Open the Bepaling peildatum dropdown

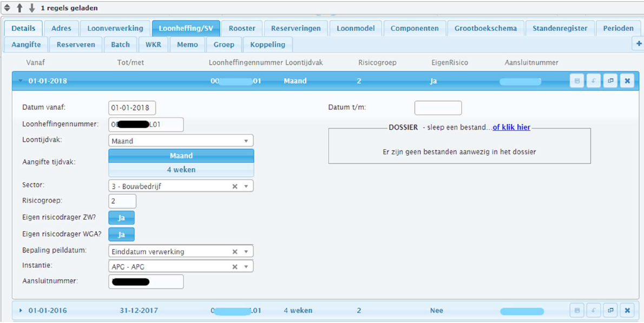pos(181,251)
